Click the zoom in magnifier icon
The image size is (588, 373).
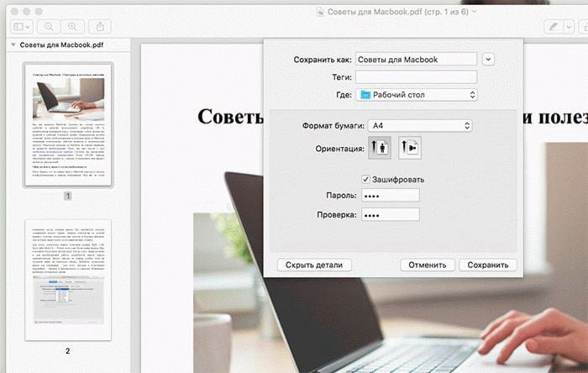(73, 27)
